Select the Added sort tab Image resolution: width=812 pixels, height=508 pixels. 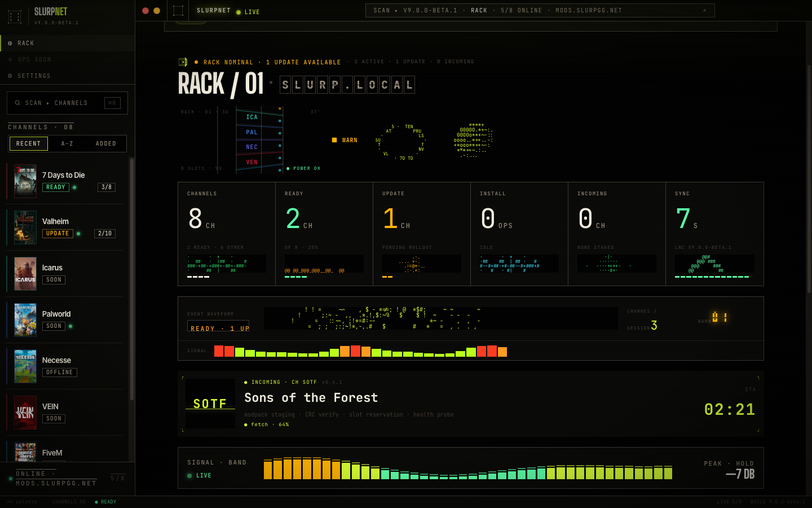coord(106,143)
